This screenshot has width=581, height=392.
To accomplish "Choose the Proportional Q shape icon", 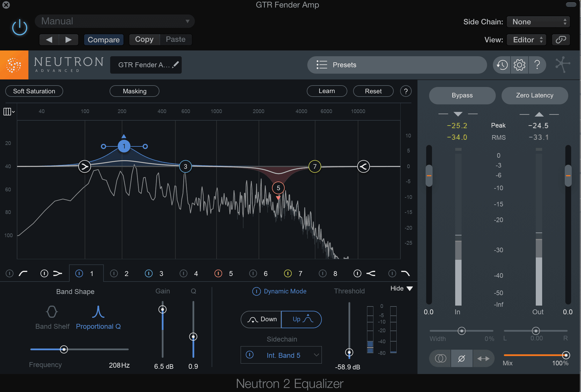I will point(98,312).
